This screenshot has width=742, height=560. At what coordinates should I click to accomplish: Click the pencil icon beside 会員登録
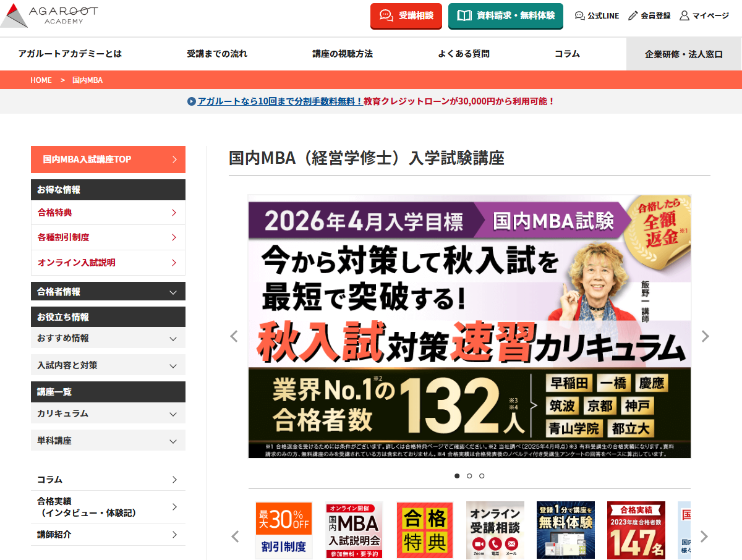tap(633, 16)
